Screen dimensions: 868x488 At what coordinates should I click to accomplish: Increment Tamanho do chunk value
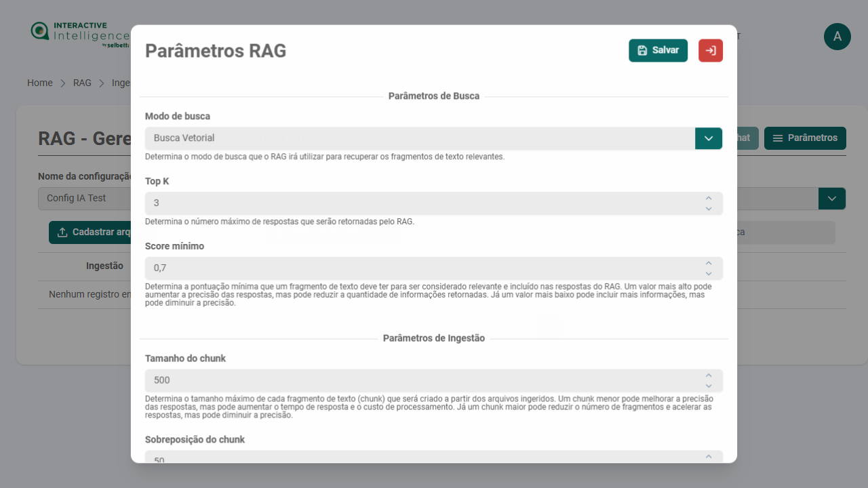[x=709, y=375]
